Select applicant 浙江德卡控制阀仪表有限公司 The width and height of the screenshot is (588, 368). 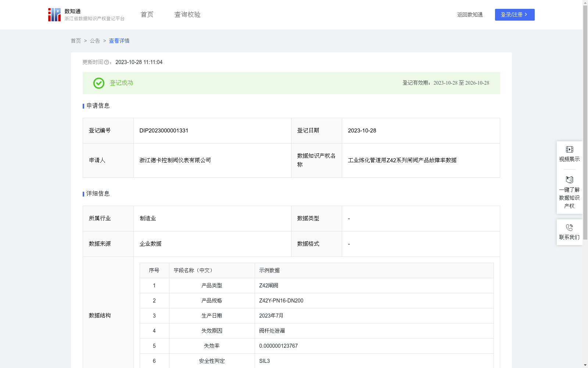pos(175,160)
